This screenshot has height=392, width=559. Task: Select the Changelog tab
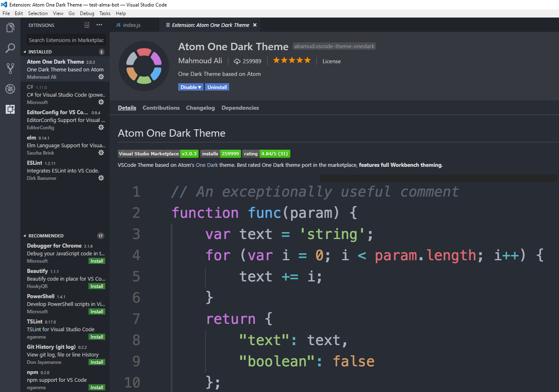point(200,108)
